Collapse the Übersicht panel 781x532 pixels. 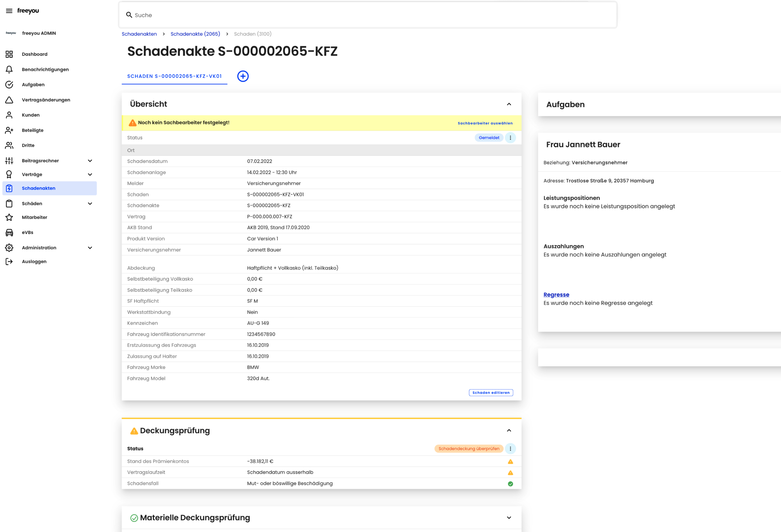tap(509, 104)
